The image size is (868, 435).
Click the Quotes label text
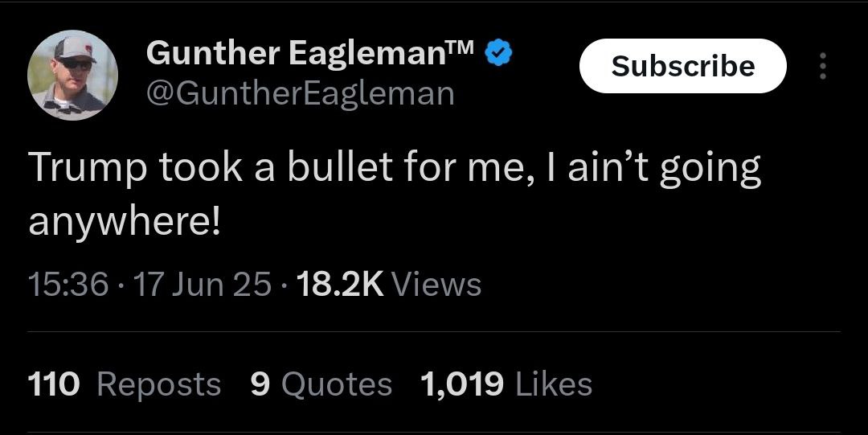pyautogui.click(x=336, y=384)
